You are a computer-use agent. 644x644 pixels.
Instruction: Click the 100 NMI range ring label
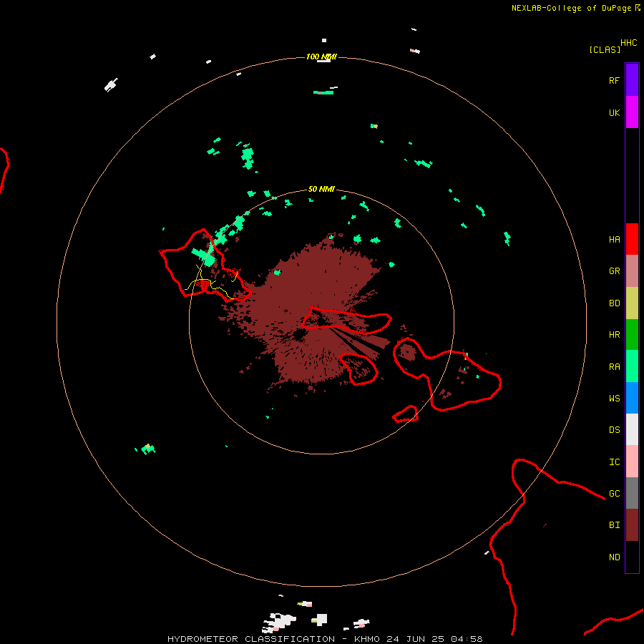point(321,57)
